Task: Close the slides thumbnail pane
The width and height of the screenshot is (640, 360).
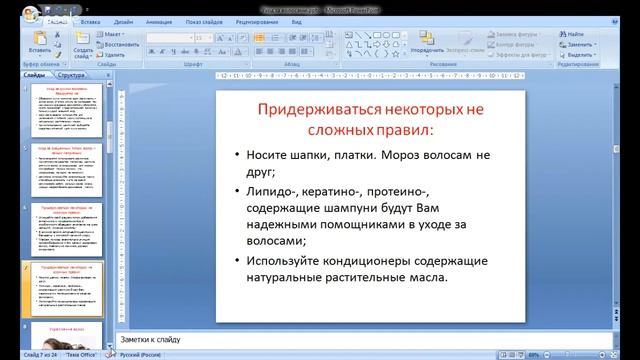Action: 108,75
